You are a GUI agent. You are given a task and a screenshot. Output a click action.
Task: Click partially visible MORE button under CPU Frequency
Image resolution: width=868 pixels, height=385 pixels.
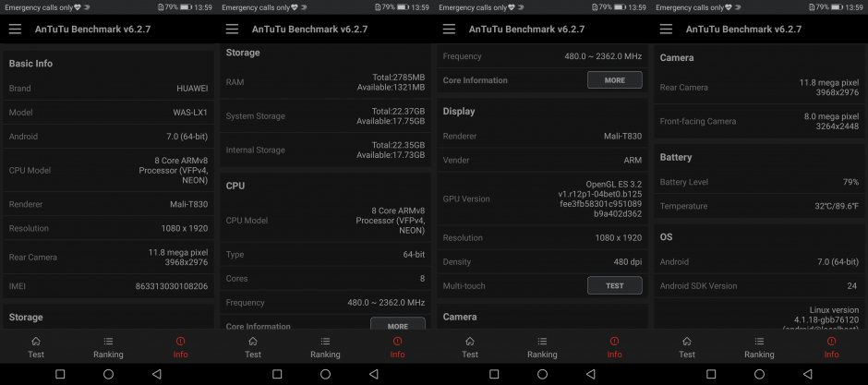(x=397, y=323)
